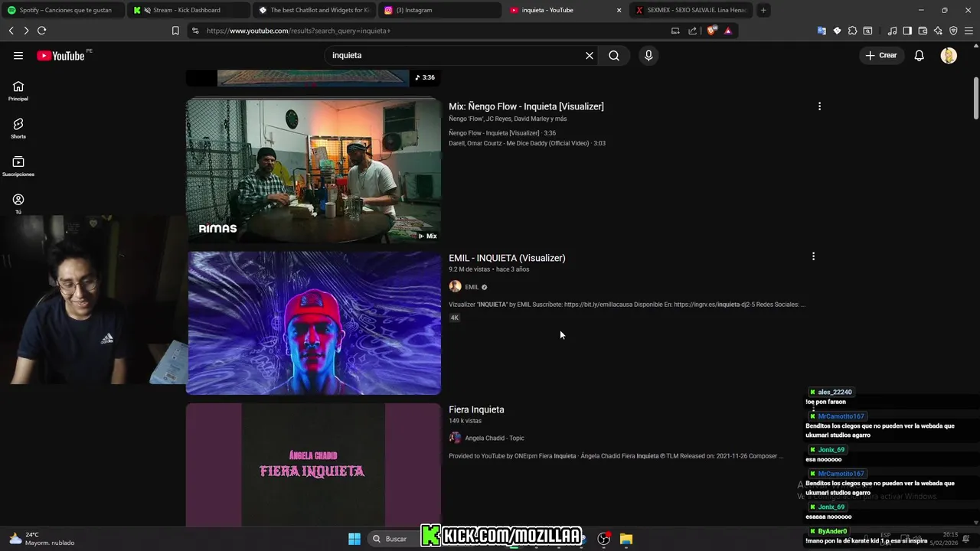Switch to the Instagram tab
The width and height of the screenshot is (980, 551).
439,10
